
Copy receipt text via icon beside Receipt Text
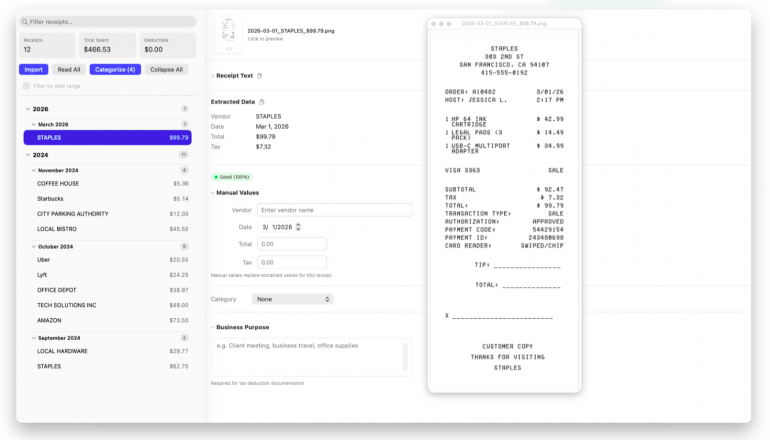pyautogui.click(x=260, y=76)
